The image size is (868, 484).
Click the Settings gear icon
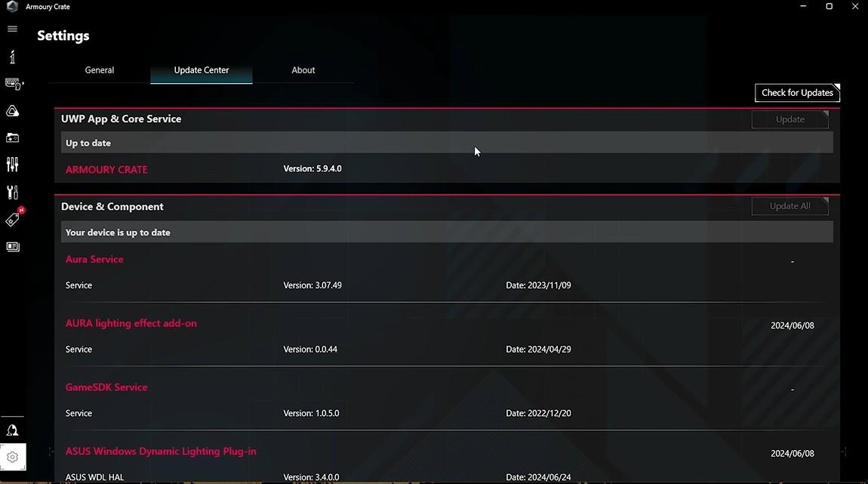(12, 457)
